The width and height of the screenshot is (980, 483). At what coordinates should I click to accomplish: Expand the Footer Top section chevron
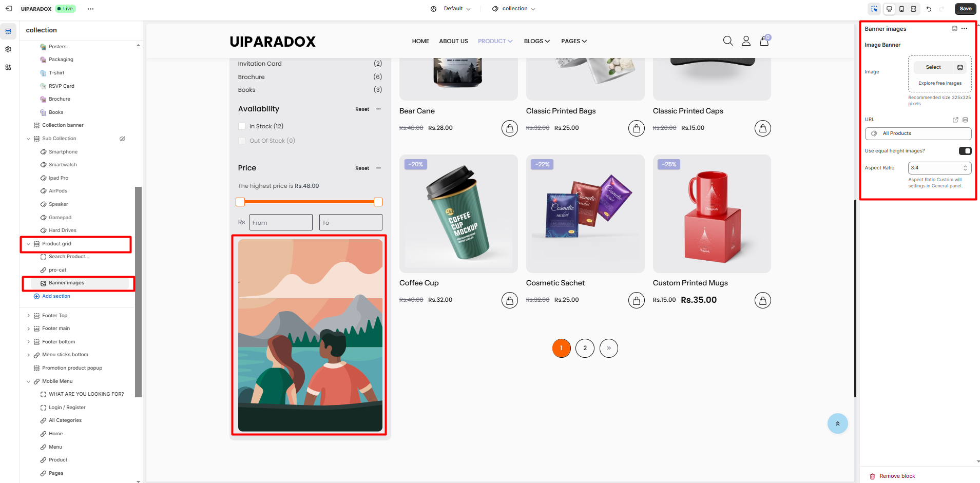click(28, 316)
